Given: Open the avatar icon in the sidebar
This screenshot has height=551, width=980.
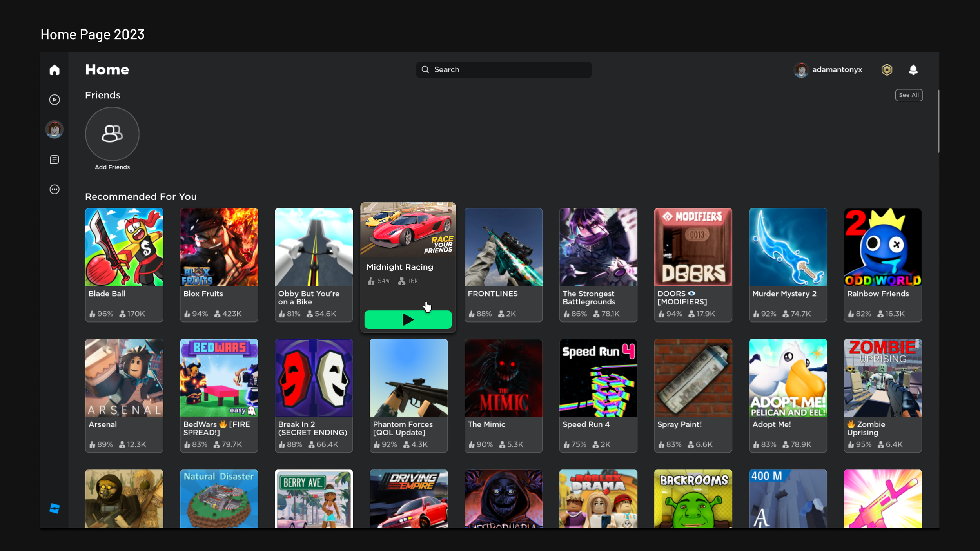Looking at the screenshot, I should pos(54,129).
